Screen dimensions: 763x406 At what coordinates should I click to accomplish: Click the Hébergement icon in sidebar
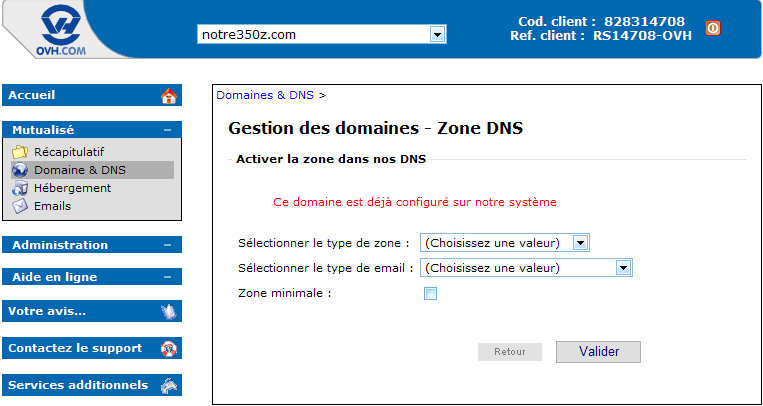pyautogui.click(x=20, y=188)
